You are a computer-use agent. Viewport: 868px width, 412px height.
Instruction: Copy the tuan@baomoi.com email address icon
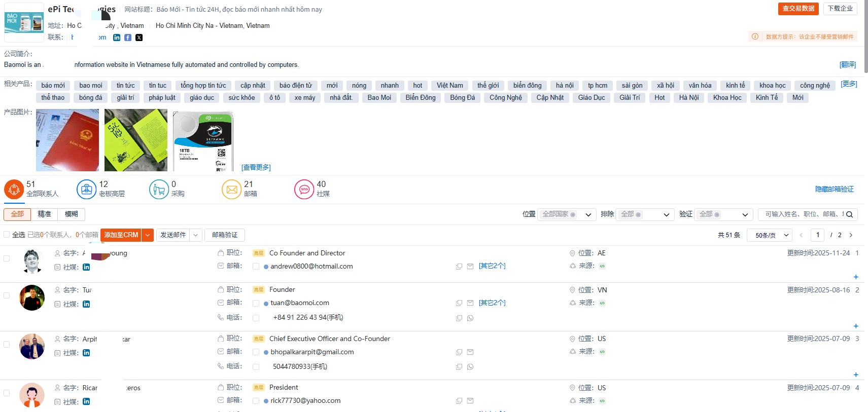tap(459, 303)
